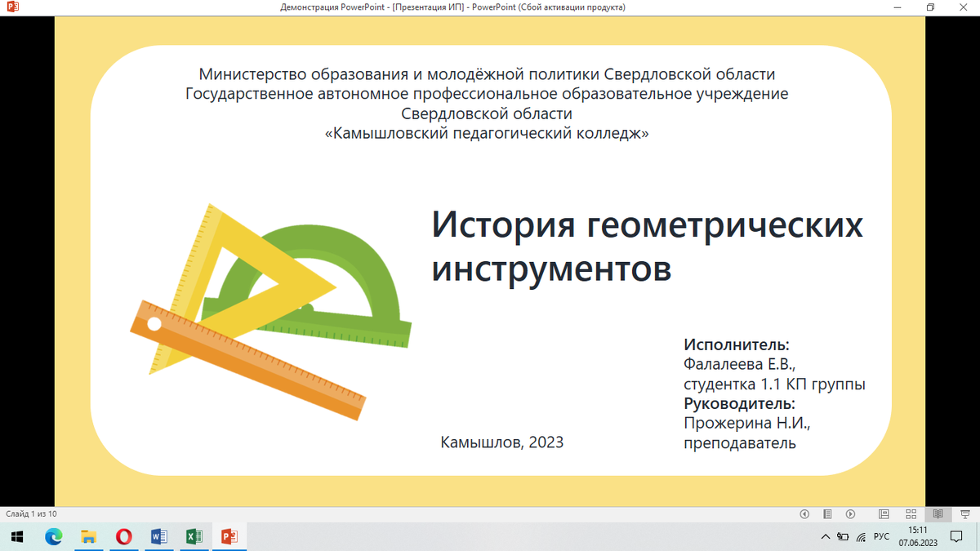Click "студентка 1.1 КП группы" line

click(x=774, y=384)
